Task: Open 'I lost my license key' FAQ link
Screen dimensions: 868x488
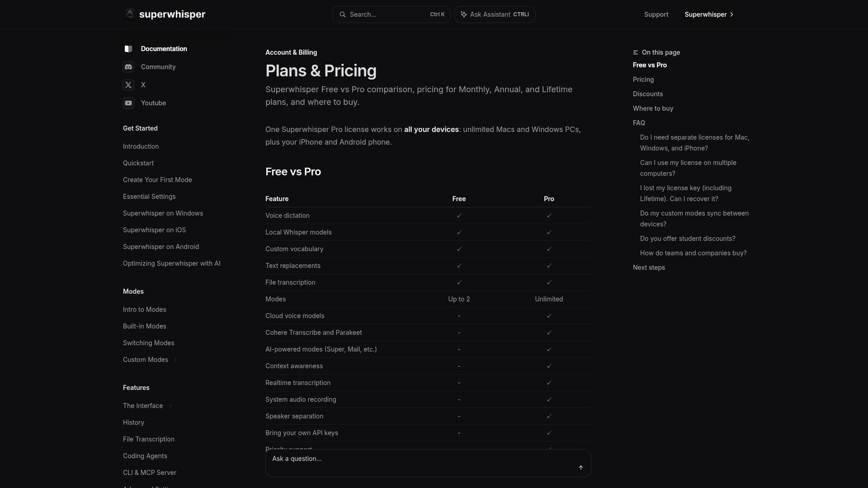Action: (685, 194)
